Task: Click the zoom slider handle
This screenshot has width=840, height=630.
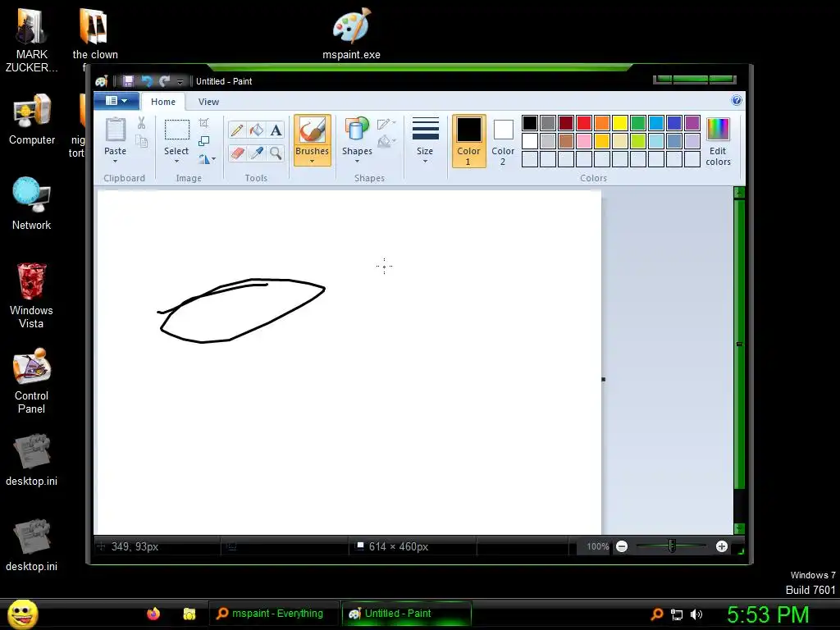Action: (672, 546)
